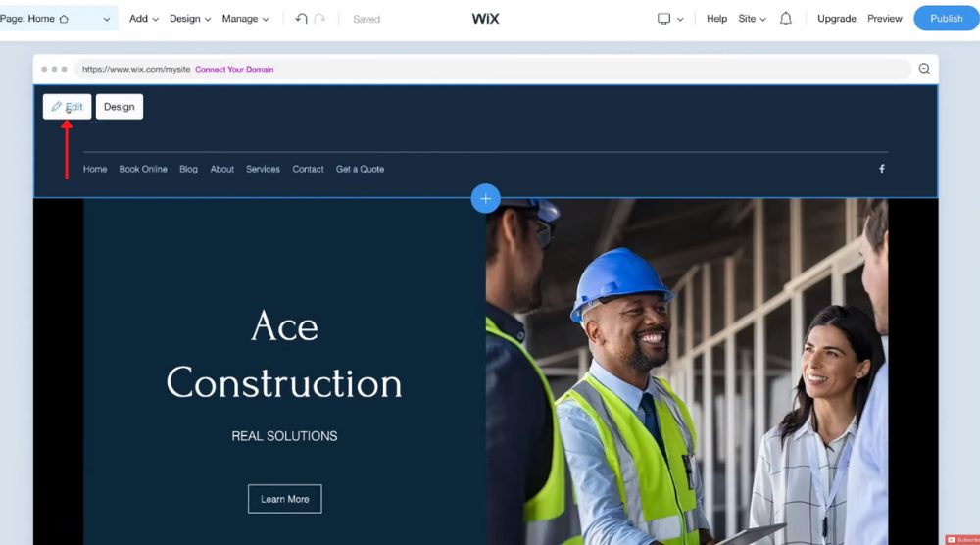The width and height of the screenshot is (980, 545).
Task: Click the Publish button
Action: pos(947,18)
